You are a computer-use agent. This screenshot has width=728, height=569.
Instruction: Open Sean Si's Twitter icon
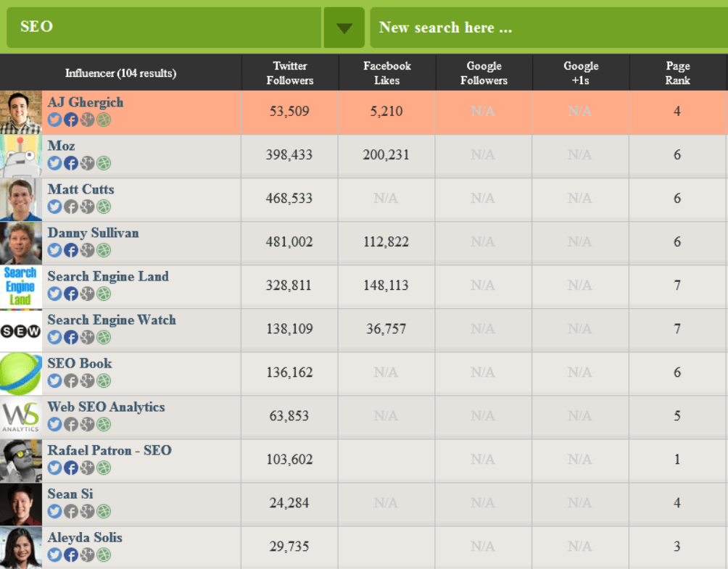point(55,512)
